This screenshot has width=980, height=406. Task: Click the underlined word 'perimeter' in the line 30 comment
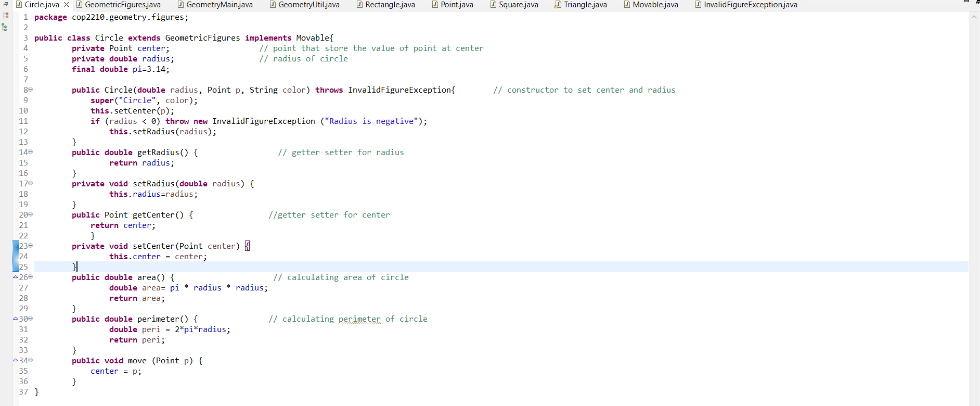[359, 319]
